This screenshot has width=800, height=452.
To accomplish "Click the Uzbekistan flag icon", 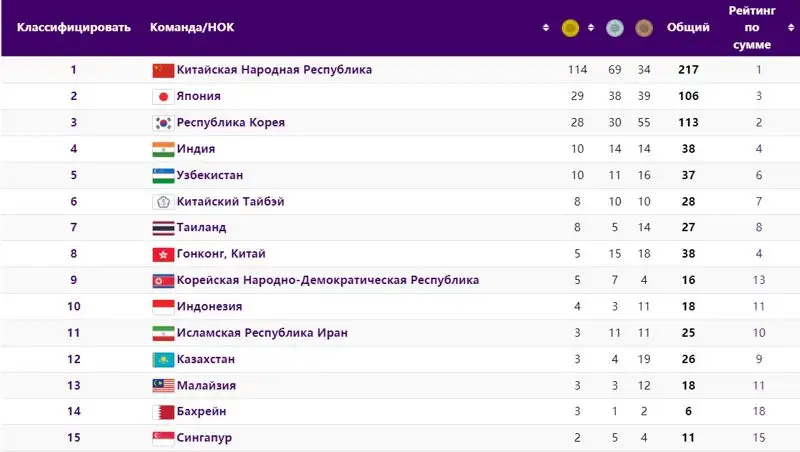I will (162, 175).
